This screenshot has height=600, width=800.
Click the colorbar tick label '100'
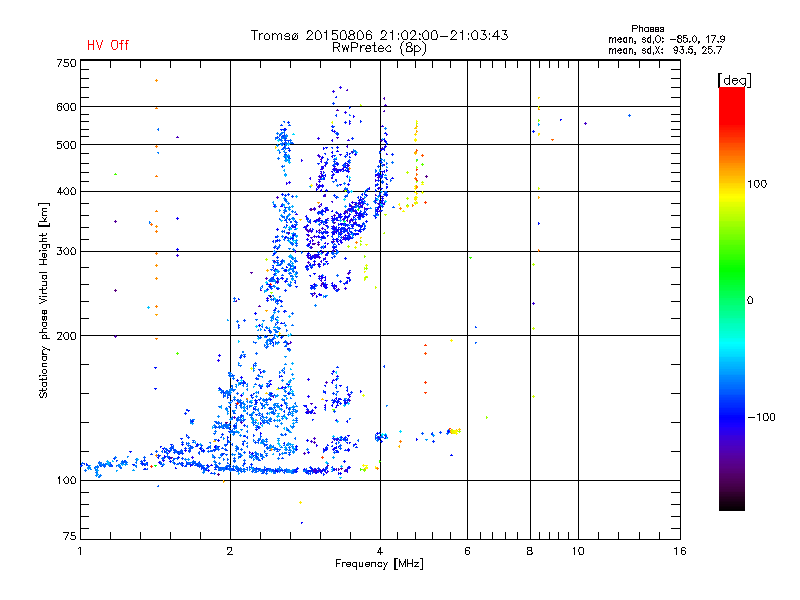click(757, 184)
